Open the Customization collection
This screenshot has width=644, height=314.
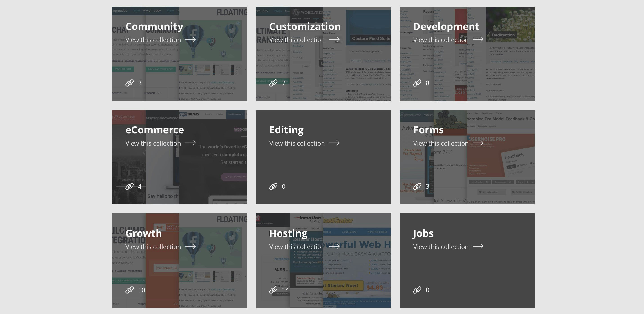tap(297, 40)
